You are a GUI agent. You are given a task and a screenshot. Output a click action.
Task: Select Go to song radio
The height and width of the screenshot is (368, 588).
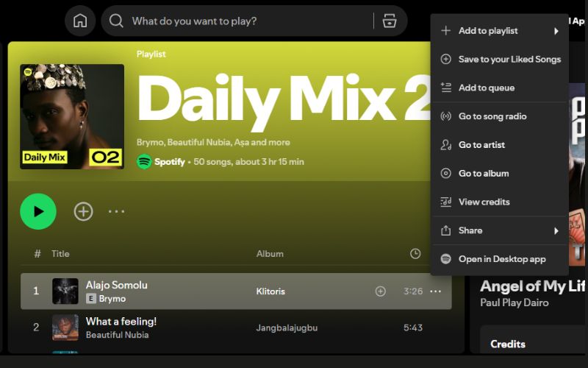(x=492, y=116)
